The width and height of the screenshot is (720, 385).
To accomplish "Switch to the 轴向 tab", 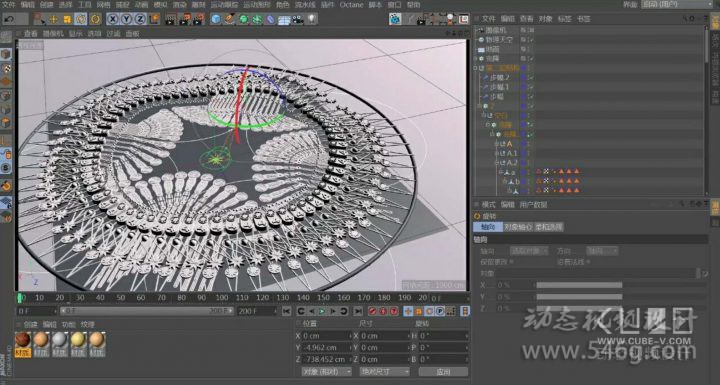I will [x=488, y=227].
